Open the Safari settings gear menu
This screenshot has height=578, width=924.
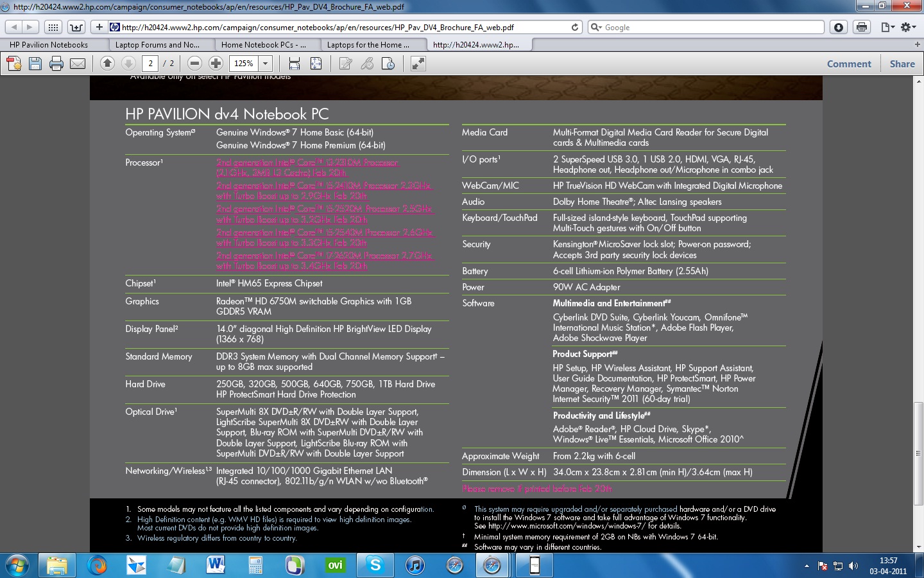(909, 27)
